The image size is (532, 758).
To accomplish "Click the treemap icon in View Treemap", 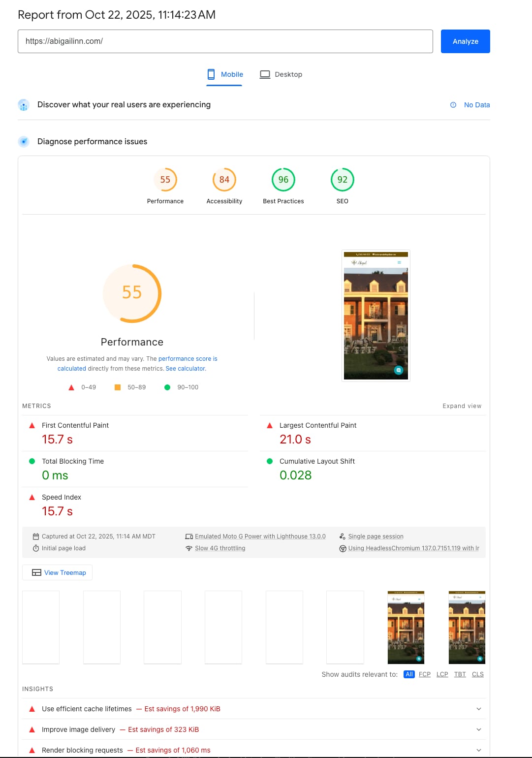I will tap(36, 572).
